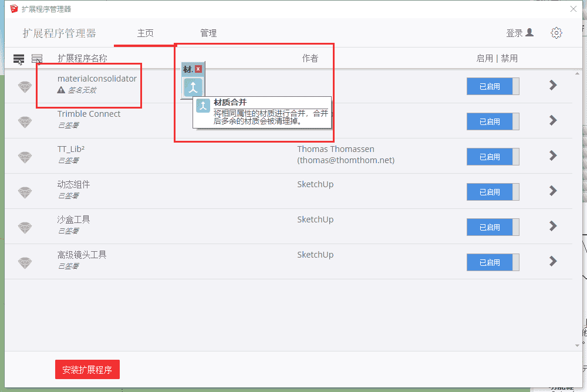Click the SketchUp author of 高级镜头工具

(x=315, y=255)
